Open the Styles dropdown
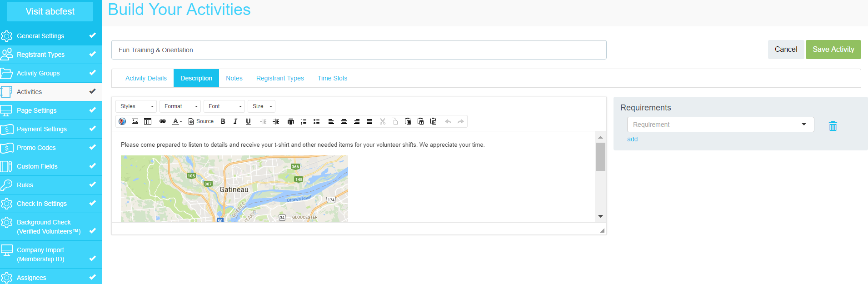This screenshot has height=284, width=868. pos(136,106)
